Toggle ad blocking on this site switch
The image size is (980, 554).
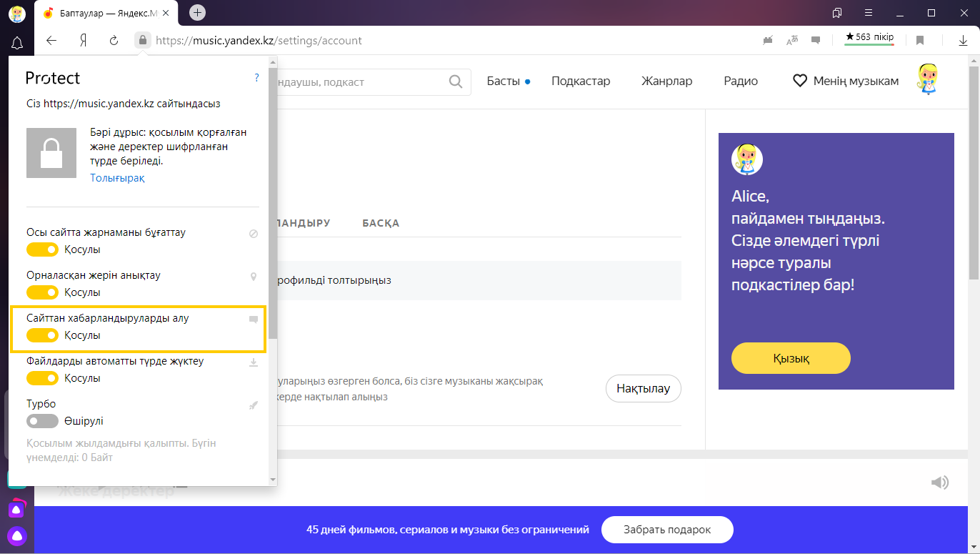coord(42,249)
